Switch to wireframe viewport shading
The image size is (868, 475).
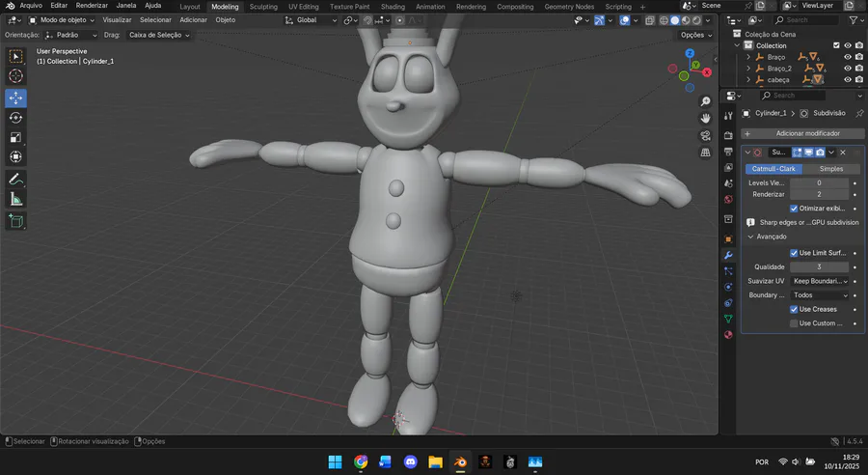pyautogui.click(x=664, y=20)
